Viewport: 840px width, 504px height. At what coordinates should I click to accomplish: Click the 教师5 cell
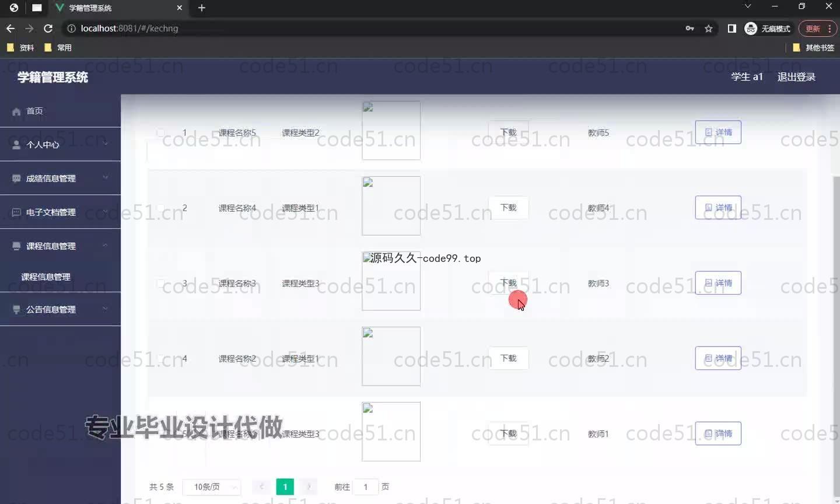pyautogui.click(x=598, y=133)
